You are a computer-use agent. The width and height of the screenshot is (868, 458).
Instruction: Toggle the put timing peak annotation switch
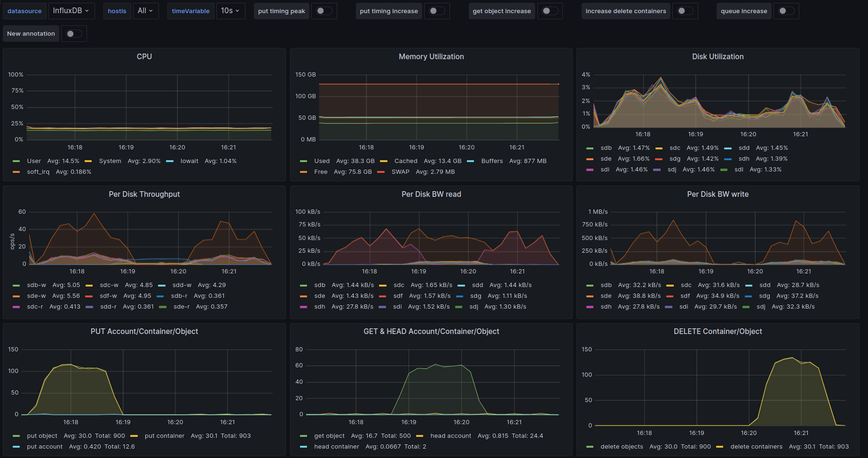tap(324, 11)
